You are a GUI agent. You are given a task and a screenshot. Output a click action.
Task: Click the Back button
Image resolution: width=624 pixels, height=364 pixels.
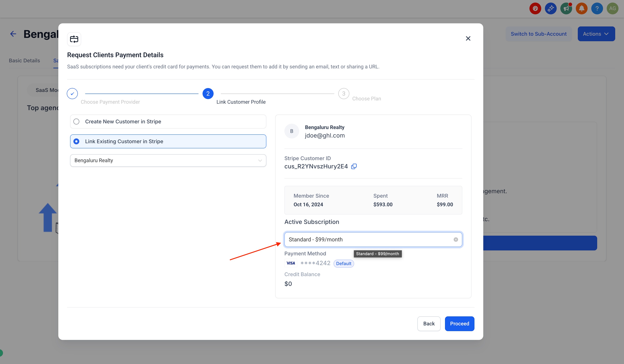coord(429,324)
